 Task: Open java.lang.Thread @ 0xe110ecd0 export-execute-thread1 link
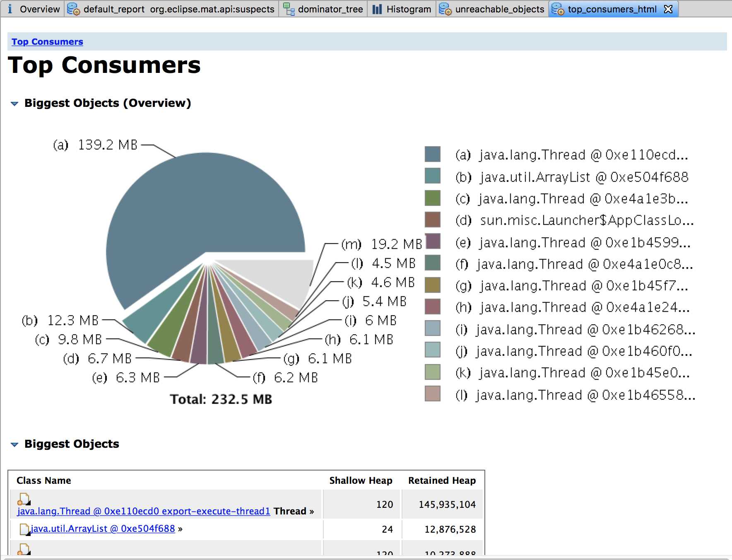click(x=143, y=511)
